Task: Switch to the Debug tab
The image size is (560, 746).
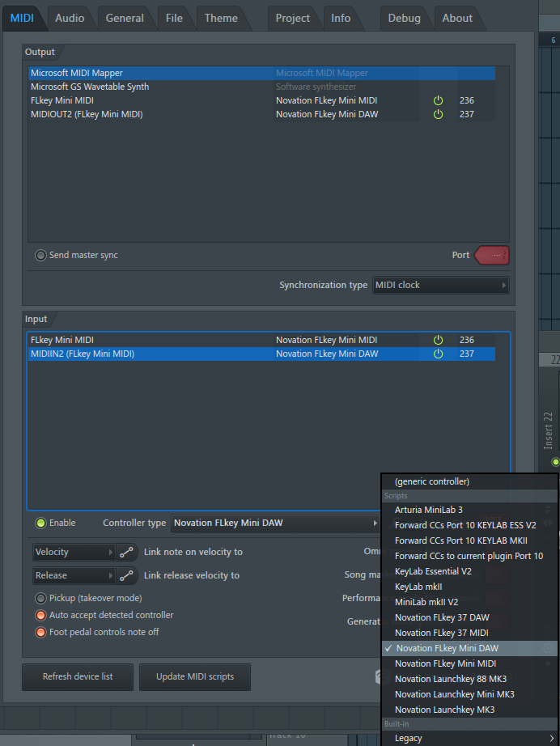Action: [404, 18]
